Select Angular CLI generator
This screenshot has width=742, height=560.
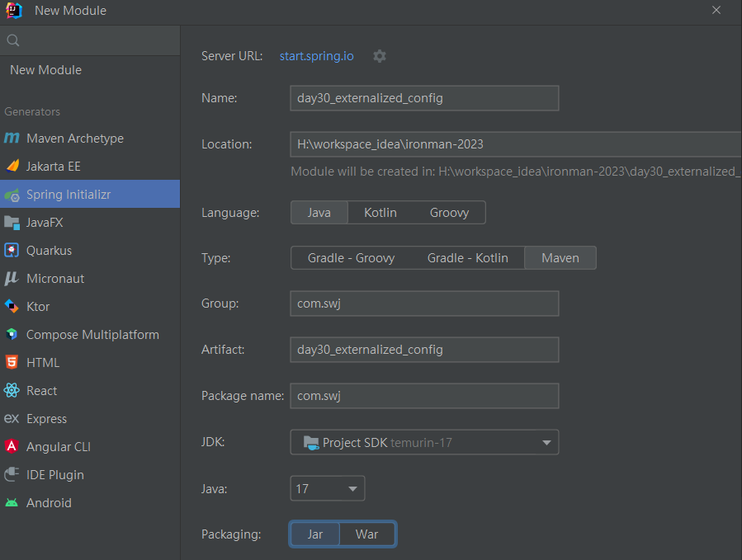click(90, 446)
